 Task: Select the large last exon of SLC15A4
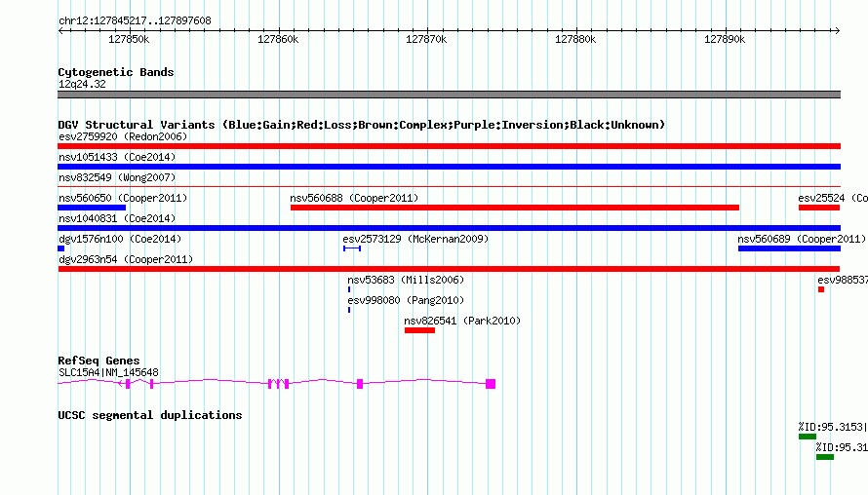tap(491, 384)
